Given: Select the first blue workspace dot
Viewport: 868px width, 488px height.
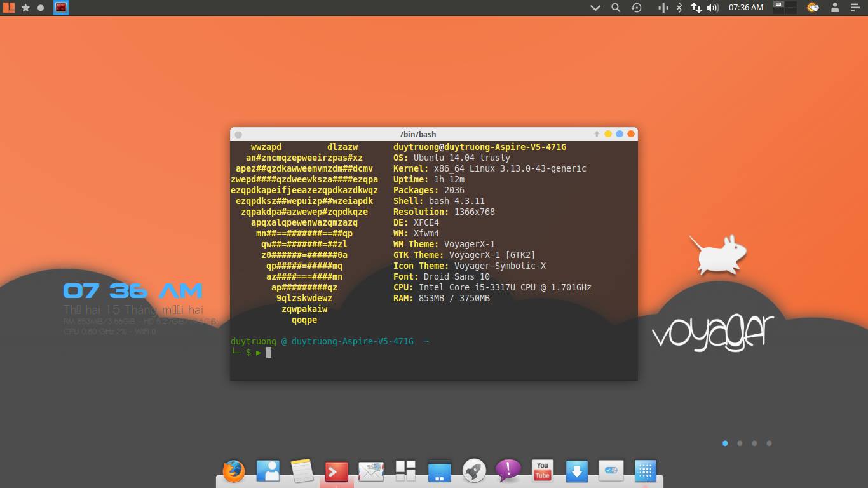Looking at the screenshot, I should [x=725, y=444].
